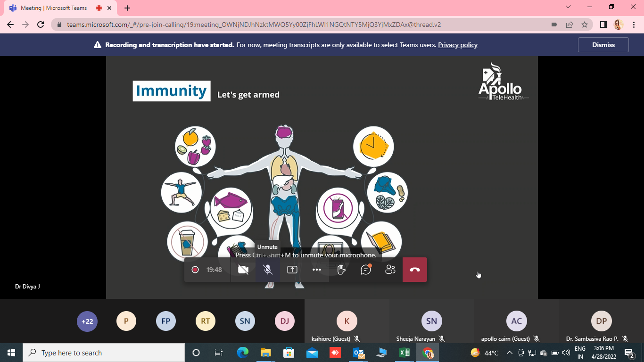Dismiss the recording notification banner
The width and height of the screenshot is (644, 362).
tap(603, 45)
